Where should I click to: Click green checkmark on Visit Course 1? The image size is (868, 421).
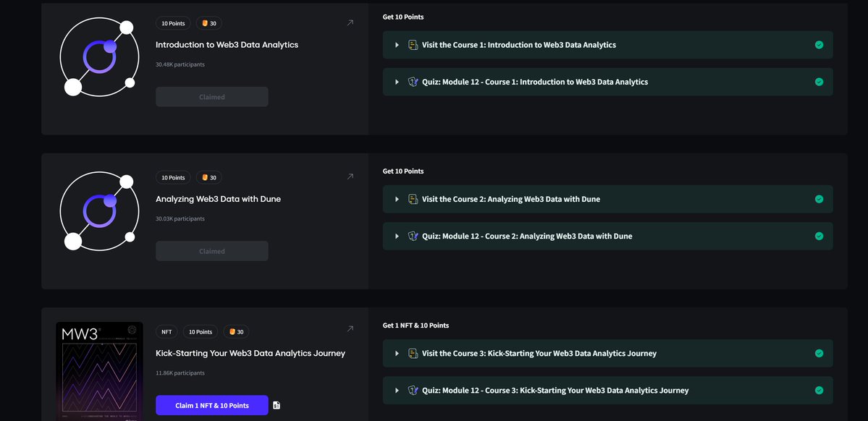[819, 45]
